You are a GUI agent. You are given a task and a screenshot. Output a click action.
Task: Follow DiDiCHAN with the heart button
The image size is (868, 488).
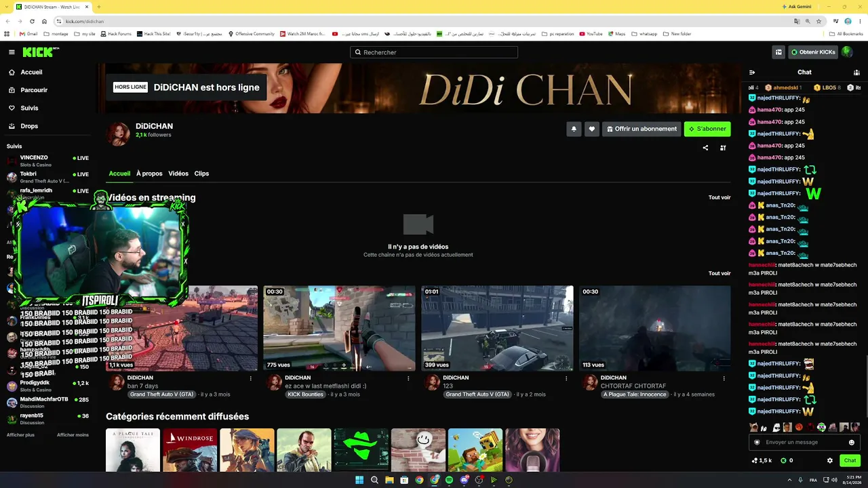tap(592, 129)
